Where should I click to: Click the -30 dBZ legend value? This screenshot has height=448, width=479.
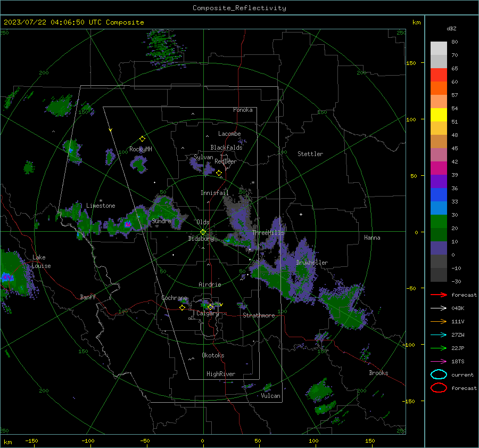click(x=457, y=281)
